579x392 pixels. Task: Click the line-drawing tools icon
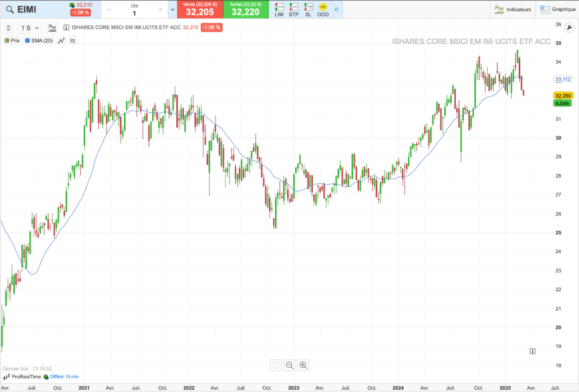click(61, 41)
